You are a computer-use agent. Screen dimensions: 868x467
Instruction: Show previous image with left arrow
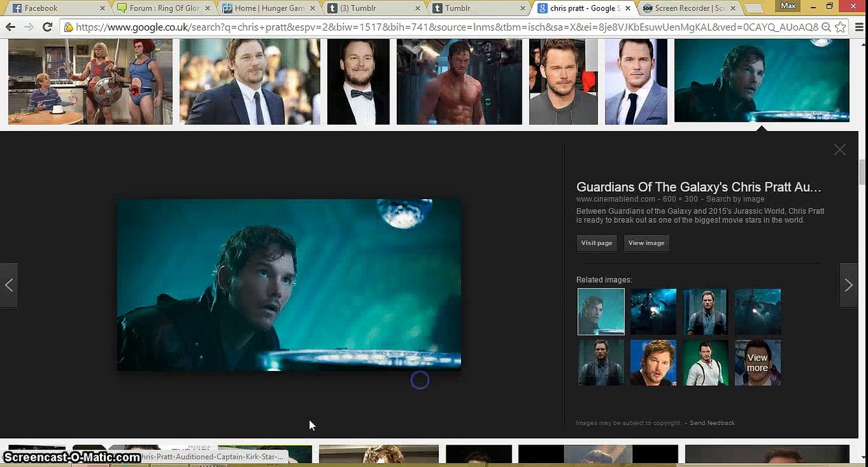(9, 285)
